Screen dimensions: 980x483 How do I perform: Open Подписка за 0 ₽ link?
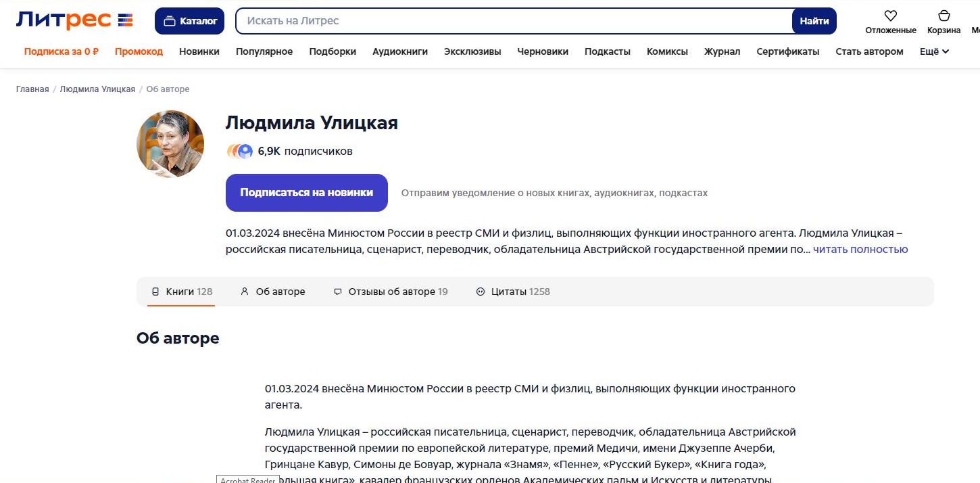click(x=62, y=51)
